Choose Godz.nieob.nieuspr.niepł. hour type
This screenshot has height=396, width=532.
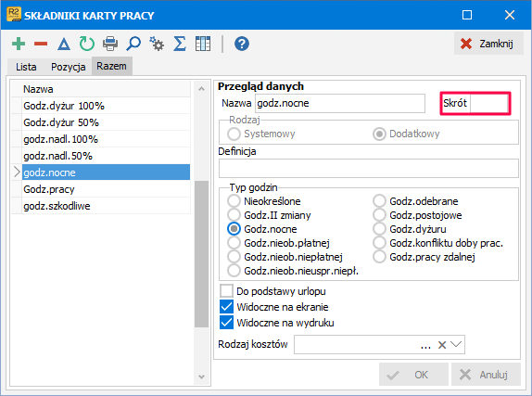[234, 271]
